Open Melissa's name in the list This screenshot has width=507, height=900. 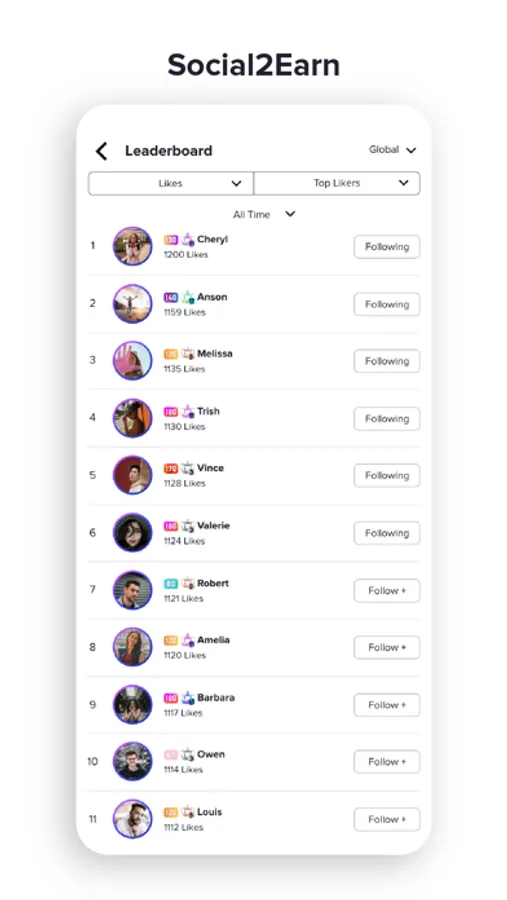[215, 354]
